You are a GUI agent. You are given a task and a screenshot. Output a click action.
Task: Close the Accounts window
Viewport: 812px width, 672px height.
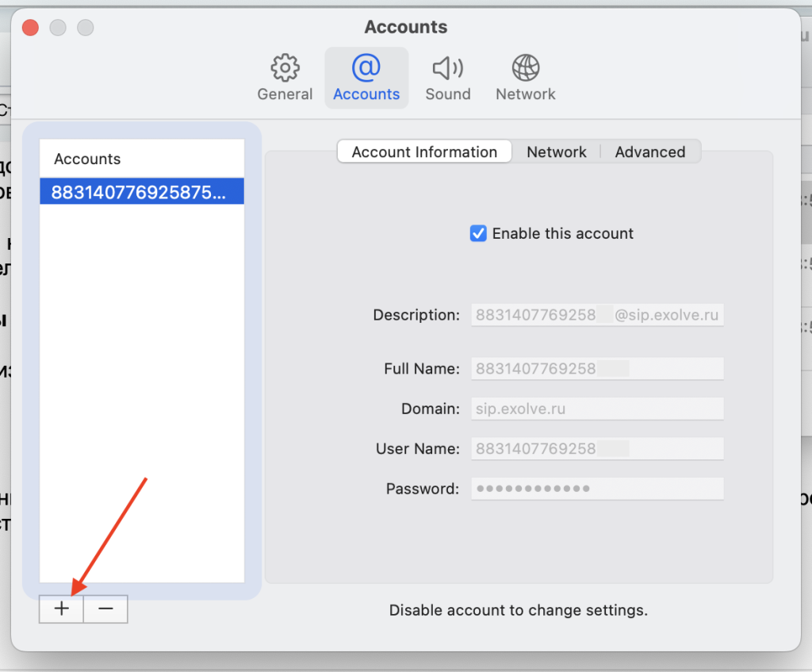tap(31, 28)
